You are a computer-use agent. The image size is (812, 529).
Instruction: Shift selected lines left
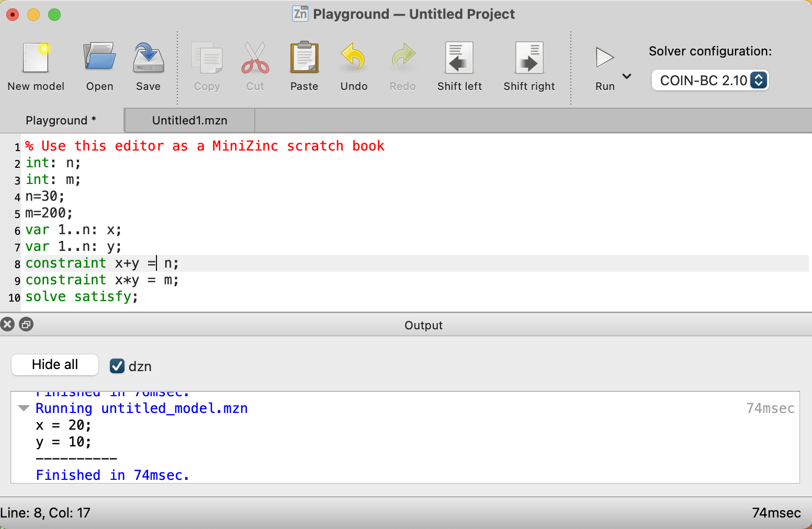pyautogui.click(x=459, y=57)
